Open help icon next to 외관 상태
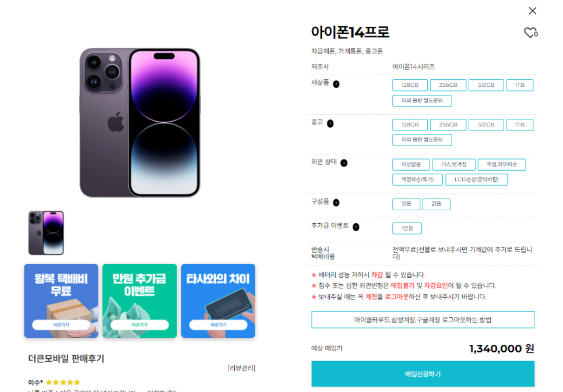This screenshot has height=392, width=563. [x=344, y=163]
